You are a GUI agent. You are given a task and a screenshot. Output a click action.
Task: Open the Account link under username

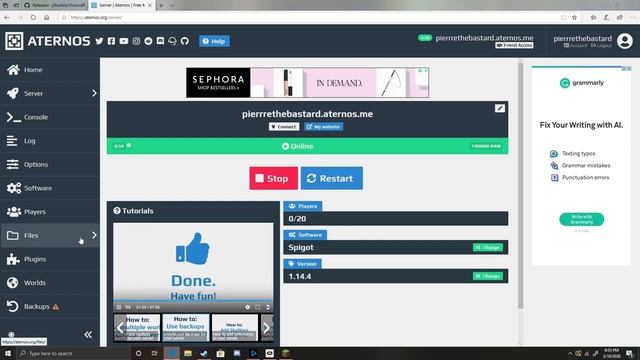(x=576, y=46)
